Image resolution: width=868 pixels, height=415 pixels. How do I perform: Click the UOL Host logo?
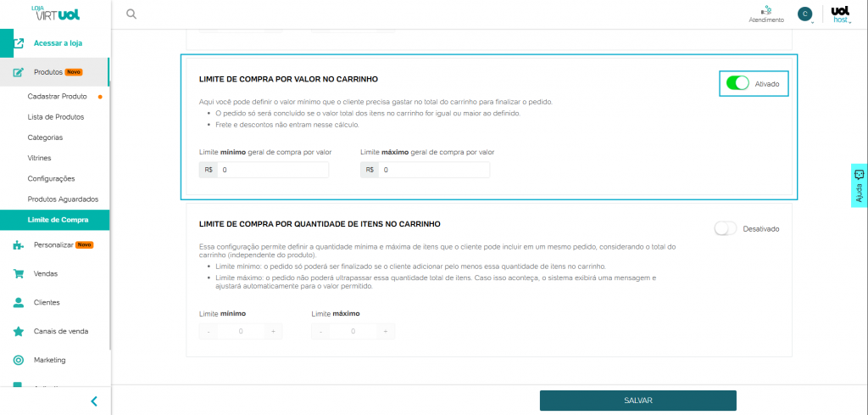(x=840, y=14)
